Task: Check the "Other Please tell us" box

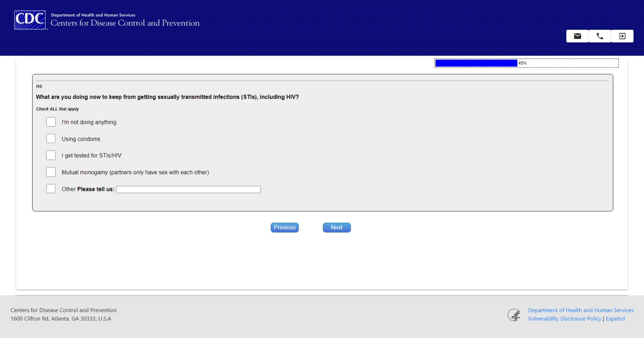Action: (51, 189)
